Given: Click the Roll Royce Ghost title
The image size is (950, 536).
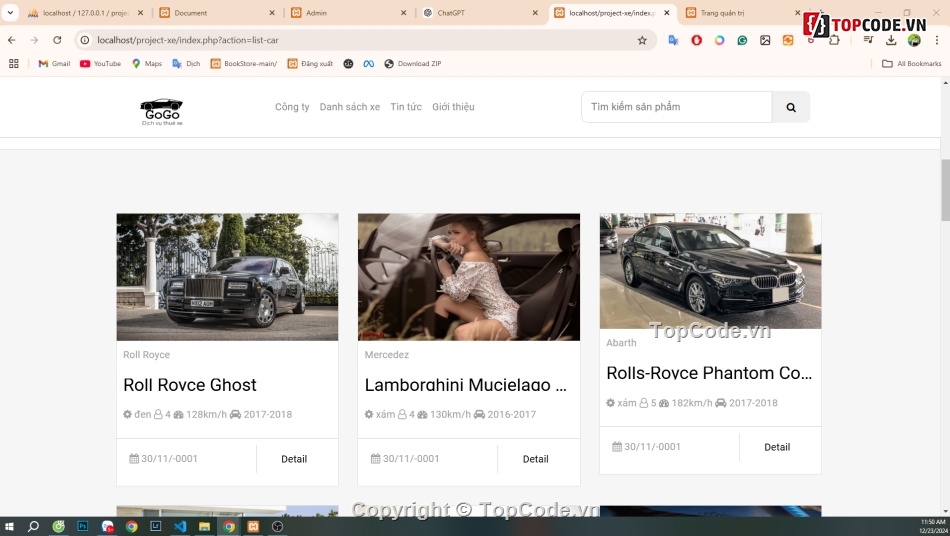Looking at the screenshot, I should [190, 385].
